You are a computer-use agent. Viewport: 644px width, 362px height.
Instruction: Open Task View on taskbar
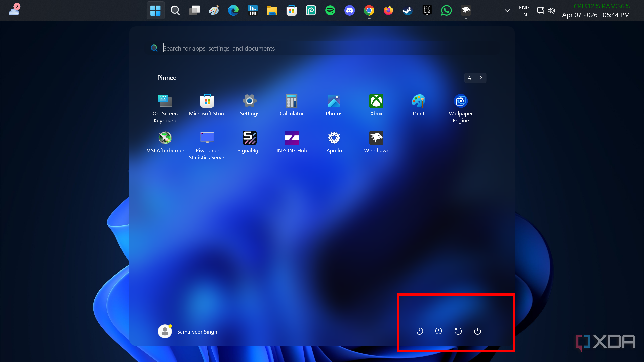click(x=194, y=10)
